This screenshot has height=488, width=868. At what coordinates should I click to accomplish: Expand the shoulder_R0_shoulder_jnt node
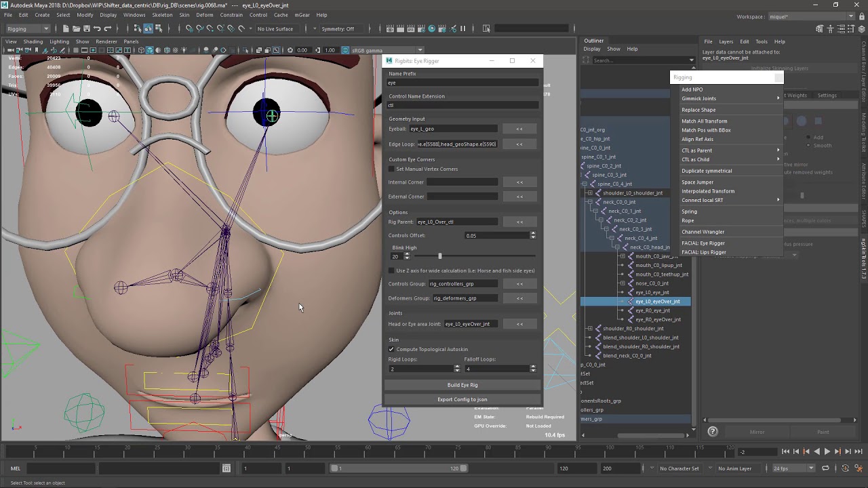(x=589, y=329)
